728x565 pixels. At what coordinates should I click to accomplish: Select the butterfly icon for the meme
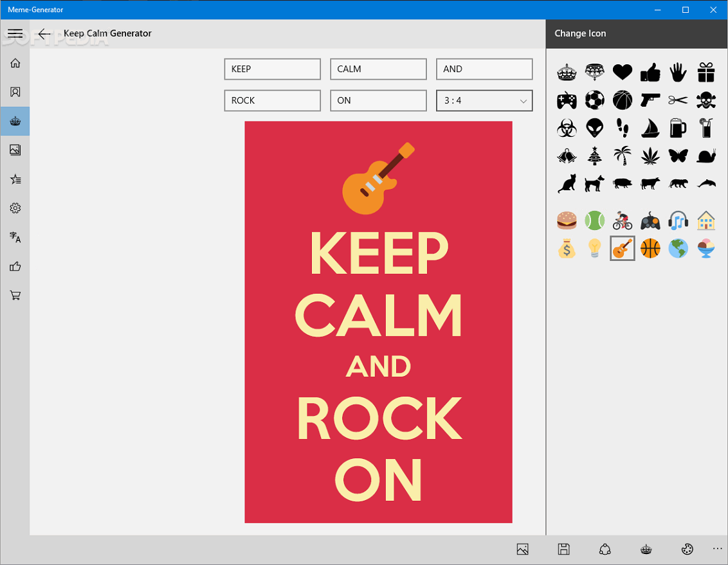click(678, 156)
